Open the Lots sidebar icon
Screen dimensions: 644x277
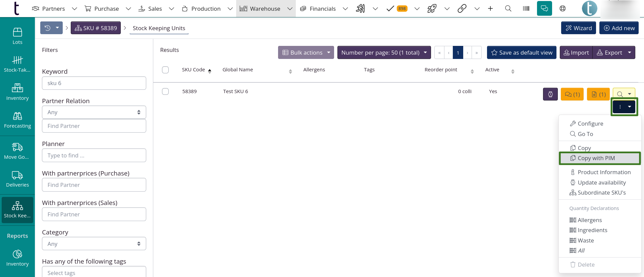17,36
